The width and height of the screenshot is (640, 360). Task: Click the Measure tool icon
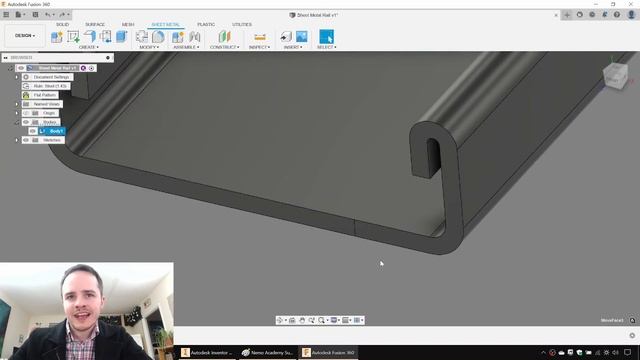pyautogui.click(x=260, y=37)
